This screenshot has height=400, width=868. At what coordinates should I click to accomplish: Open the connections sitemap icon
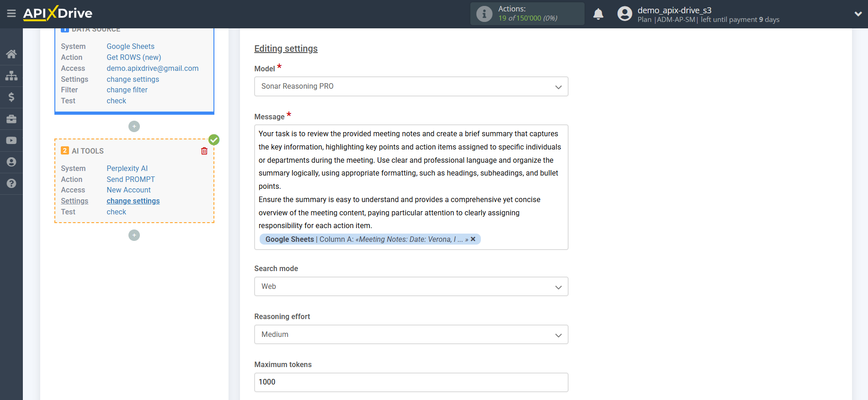click(11, 75)
